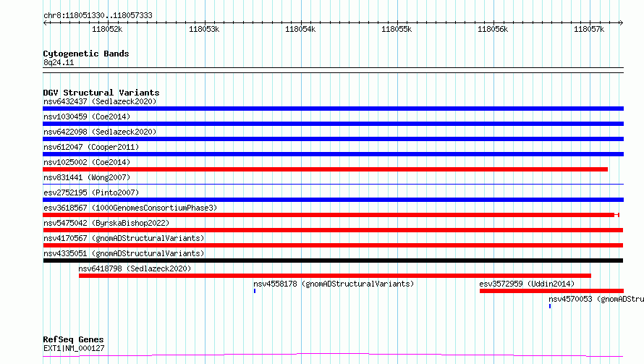Click the small blue marker of nsv4558178

(x=255, y=291)
